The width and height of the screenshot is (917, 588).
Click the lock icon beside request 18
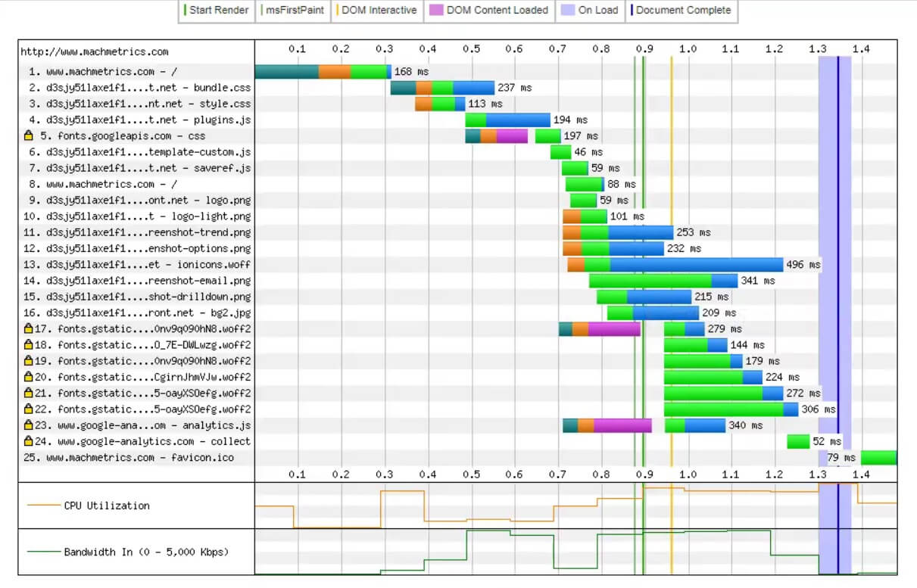pyautogui.click(x=28, y=345)
